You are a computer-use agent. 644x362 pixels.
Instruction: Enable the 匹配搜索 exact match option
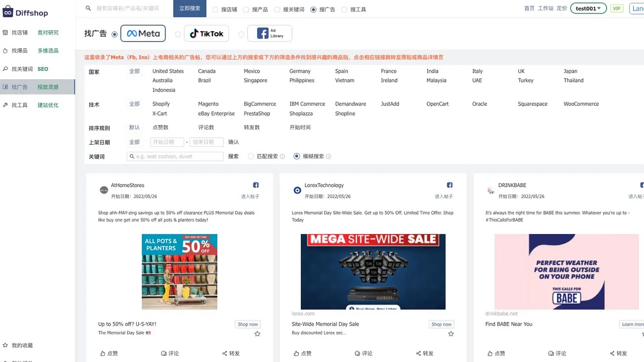tap(251, 156)
